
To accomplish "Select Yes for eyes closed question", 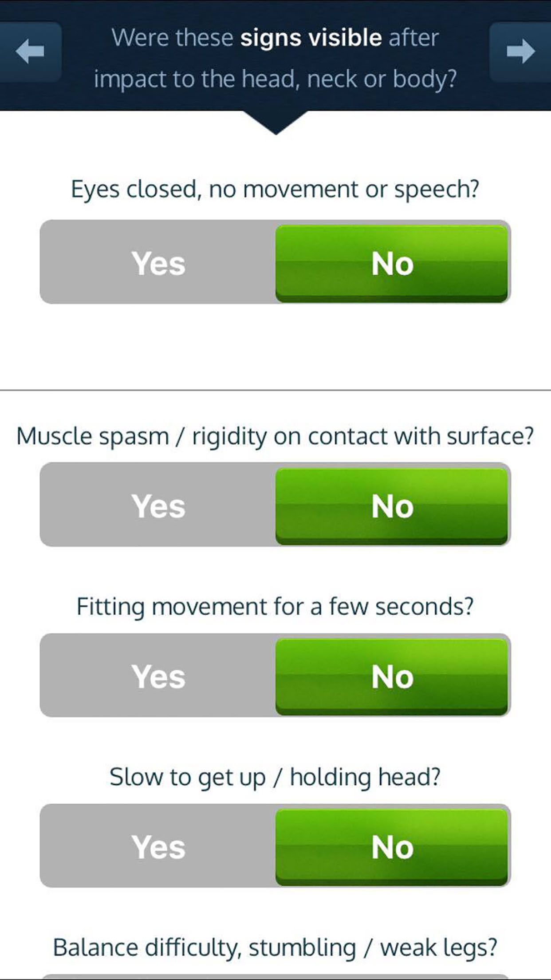I will click(158, 263).
